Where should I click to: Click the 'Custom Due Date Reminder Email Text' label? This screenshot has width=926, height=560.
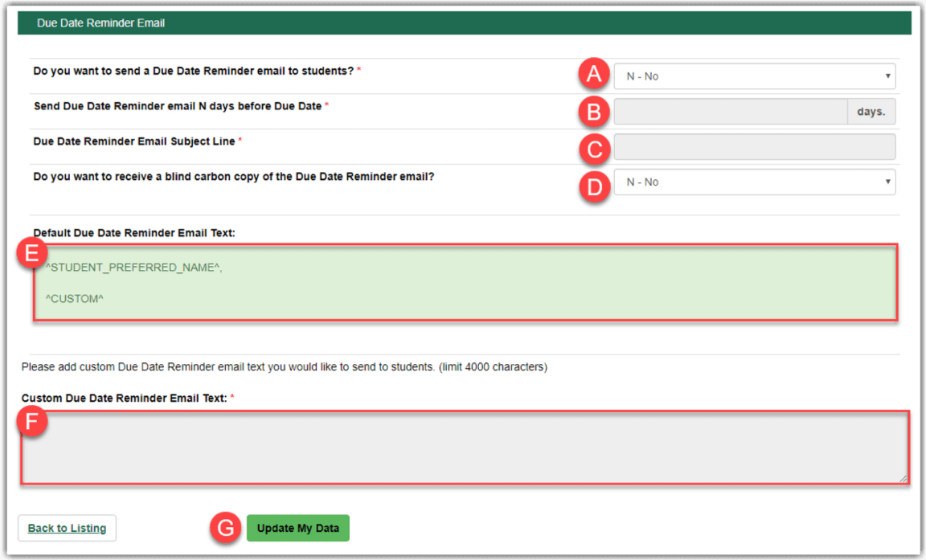tap(125, 398)
